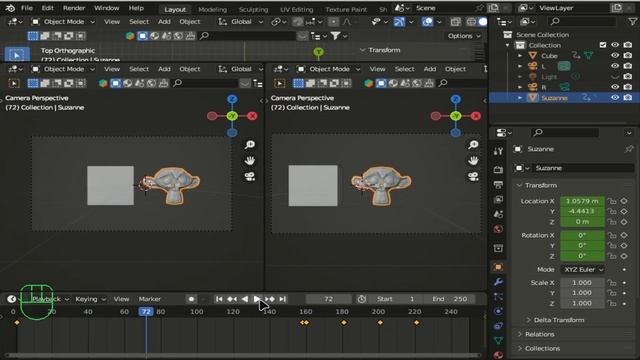Switch to the Texture Paint workspace tab
Image resolution: width=640 pixels, height=360 pixels.
coord(346,9)
